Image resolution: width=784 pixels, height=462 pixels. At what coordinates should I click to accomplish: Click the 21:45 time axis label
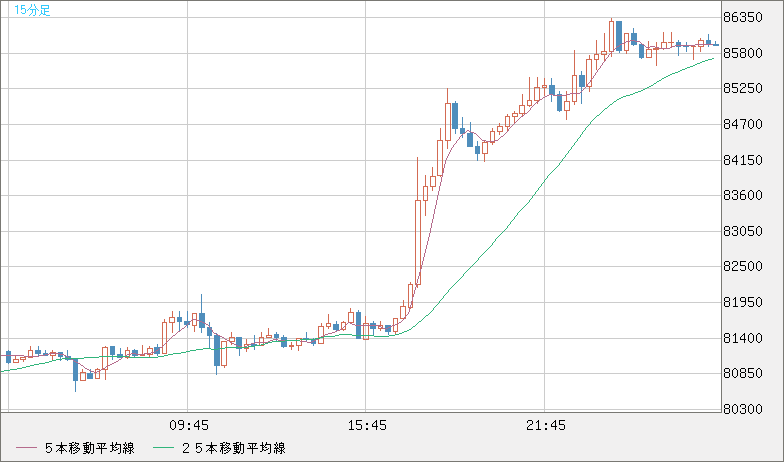[x=546, y=426]
